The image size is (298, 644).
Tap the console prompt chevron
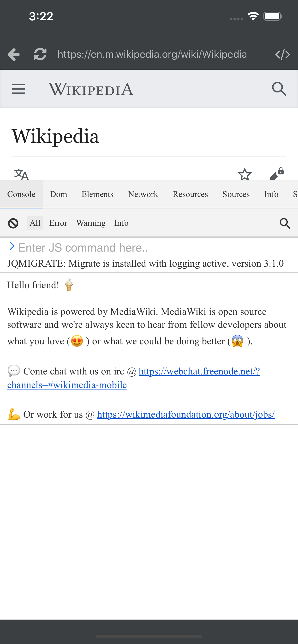point(12,246)
